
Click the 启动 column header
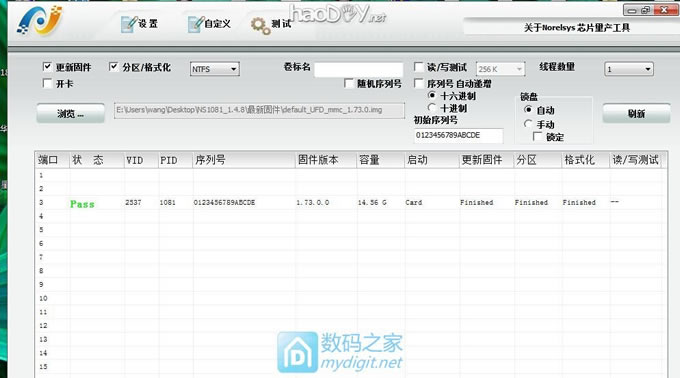432,160
